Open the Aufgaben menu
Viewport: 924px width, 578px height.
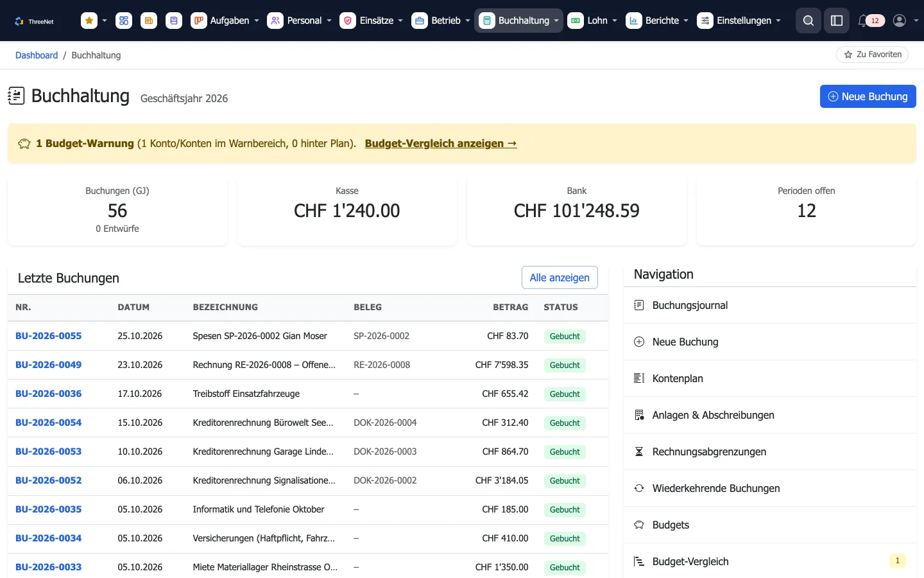pos(225,21)
